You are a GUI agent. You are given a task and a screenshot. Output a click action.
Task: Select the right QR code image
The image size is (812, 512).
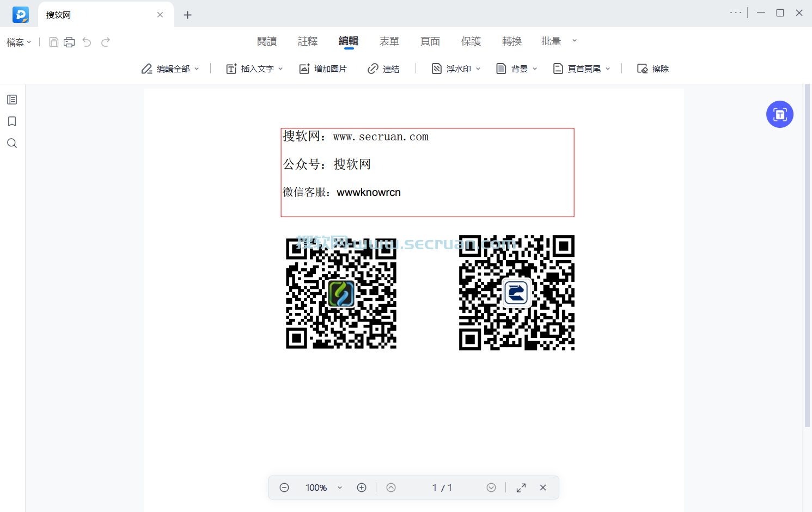(517, 293)
